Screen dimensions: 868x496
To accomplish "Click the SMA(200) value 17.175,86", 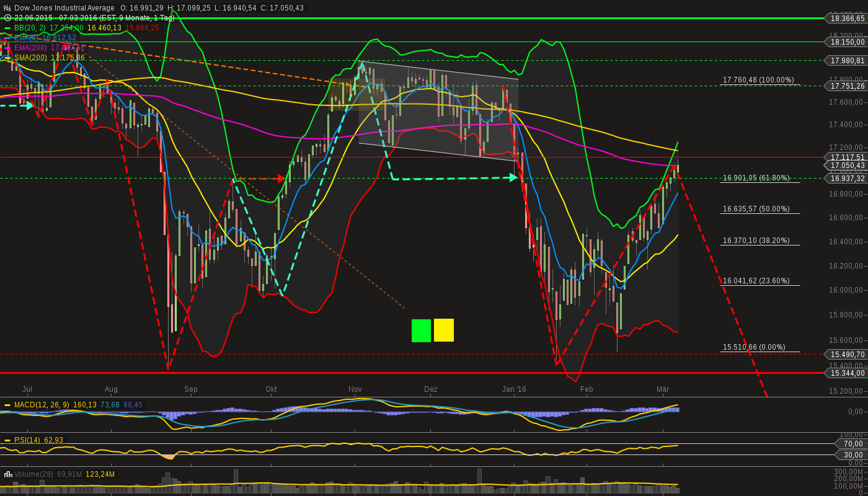I will (68, 58).
